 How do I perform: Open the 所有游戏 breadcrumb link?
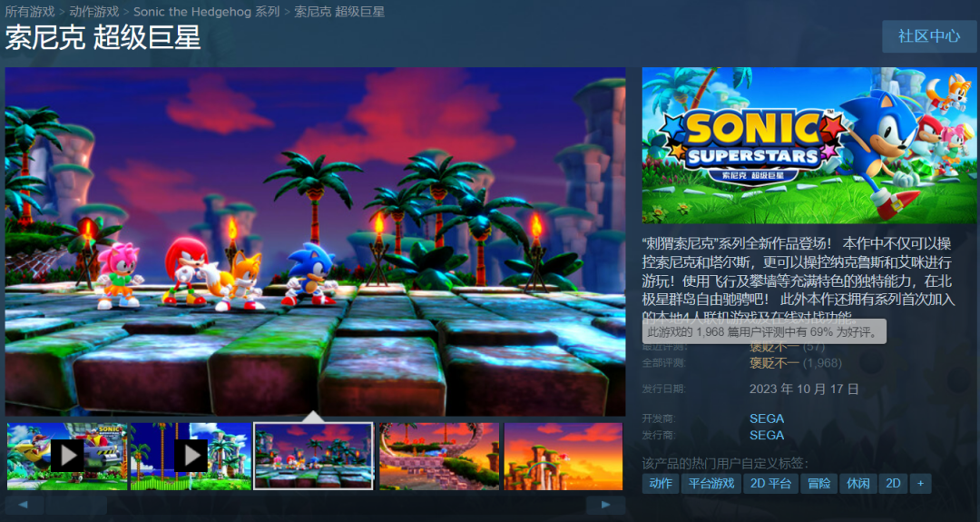(30, 11)
